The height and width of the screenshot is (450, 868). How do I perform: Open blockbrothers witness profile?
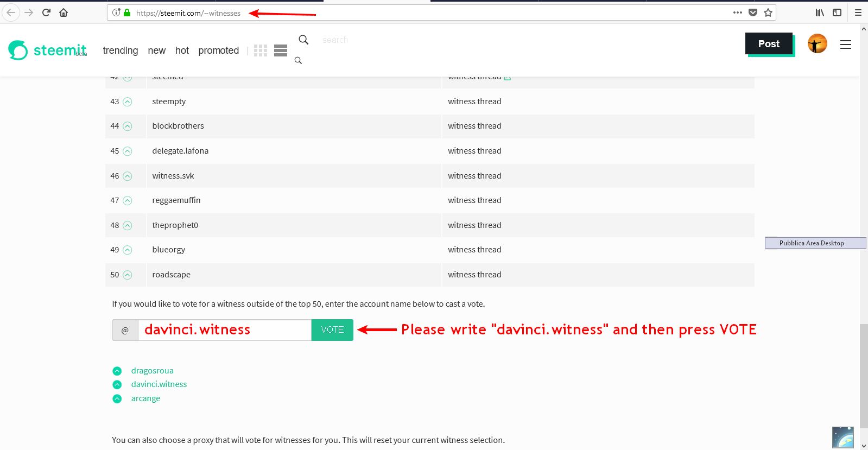click(178, 126)
